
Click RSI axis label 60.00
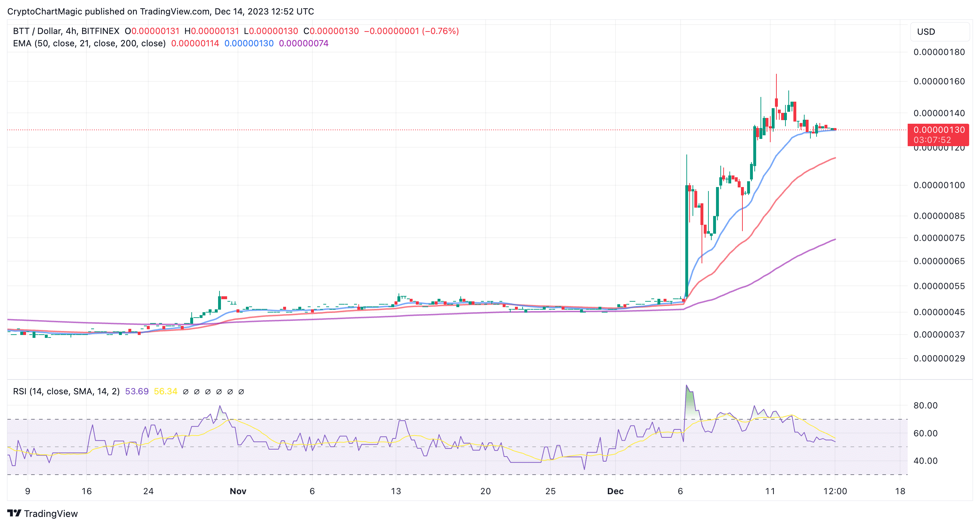(926, 433)
